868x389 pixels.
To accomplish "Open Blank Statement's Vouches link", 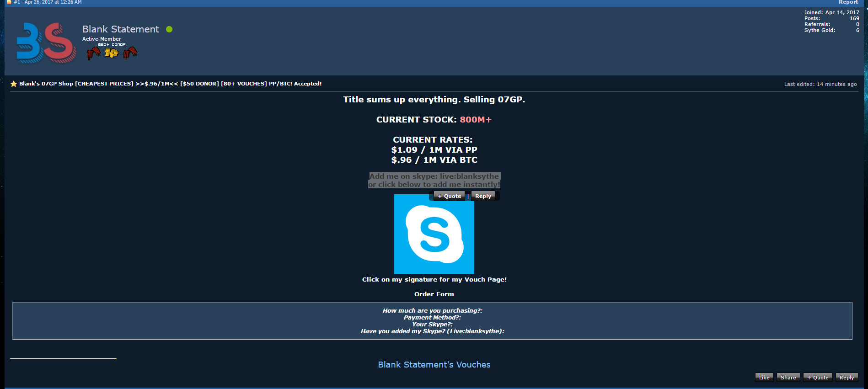I will pos(434,365).
